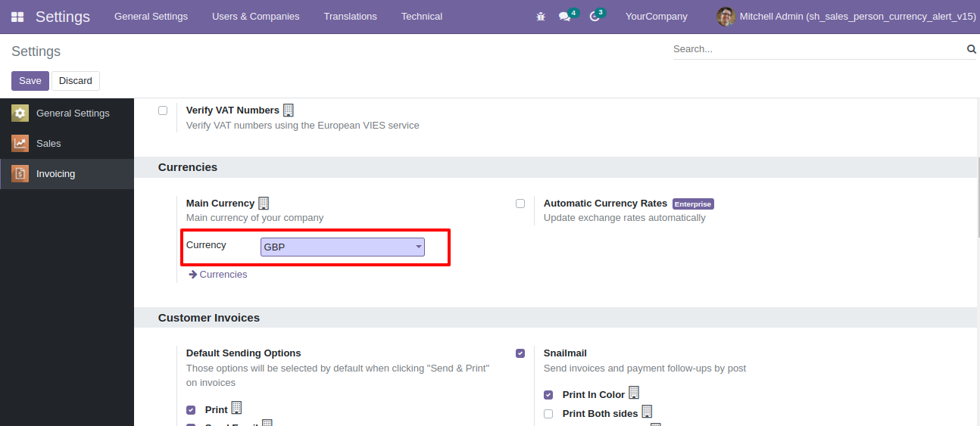Click the Currencies section header

(x=188, y=167)
